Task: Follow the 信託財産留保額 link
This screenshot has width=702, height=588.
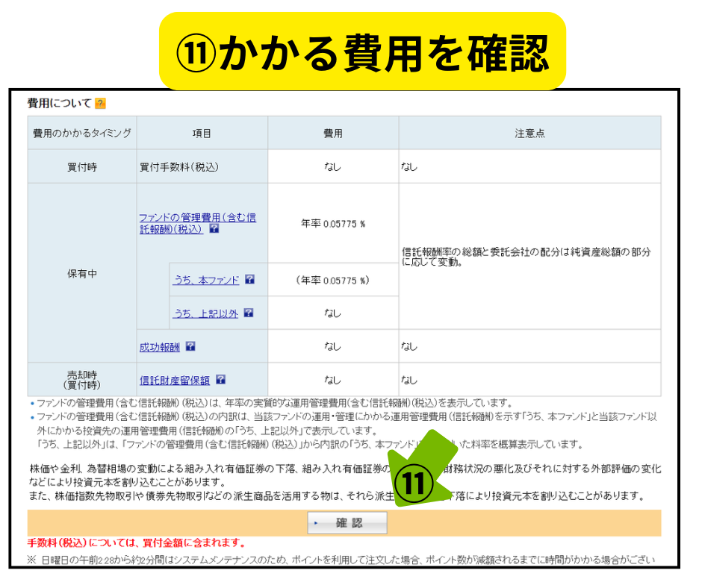Action: [175, 381]
